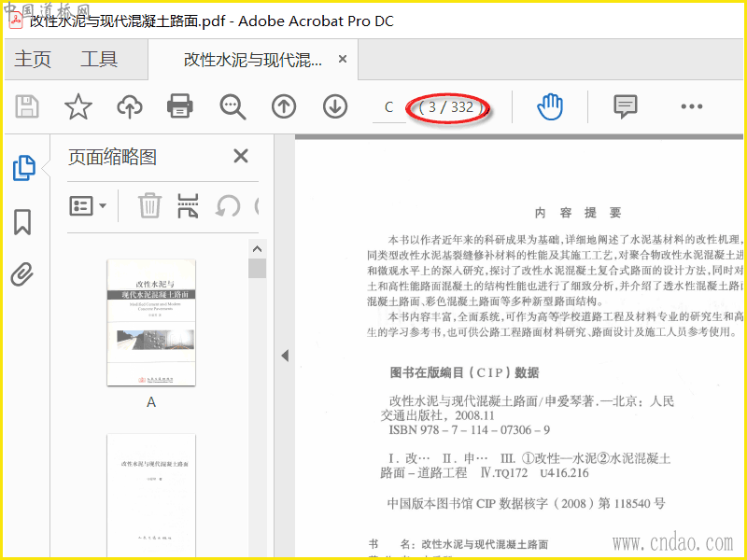Click the page label input field showing C
747x560 pixels.
pos(388,107)
